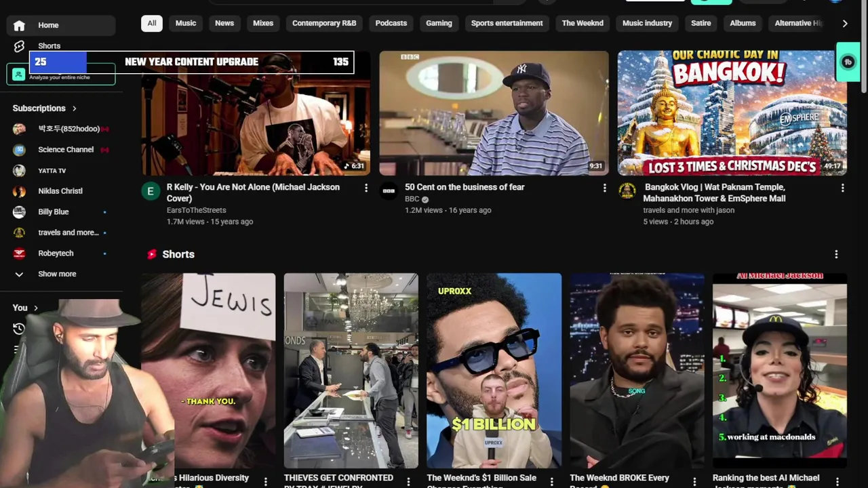868x488 pixels.
Task: Open the Bangkok Vlog Wat Paknam title link
Action: click(x=714, y=192)
